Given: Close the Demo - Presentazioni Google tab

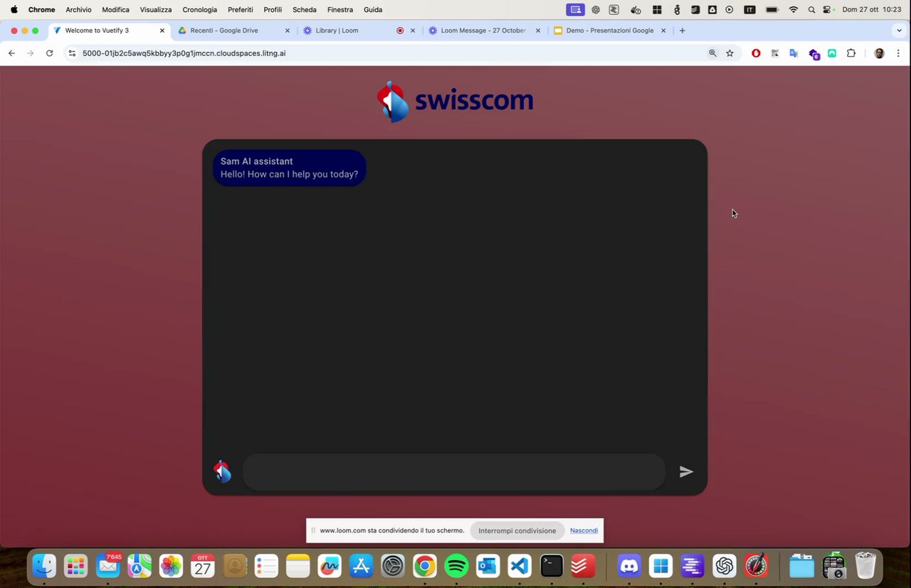Looking at the screenshot, I should coord(663,31).
